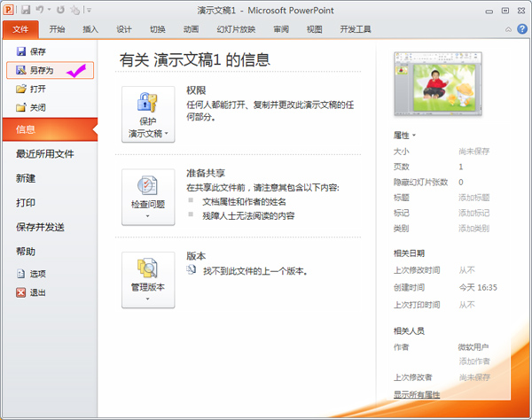
Task: Click 添加作者 to add an author
Action: 474,362
